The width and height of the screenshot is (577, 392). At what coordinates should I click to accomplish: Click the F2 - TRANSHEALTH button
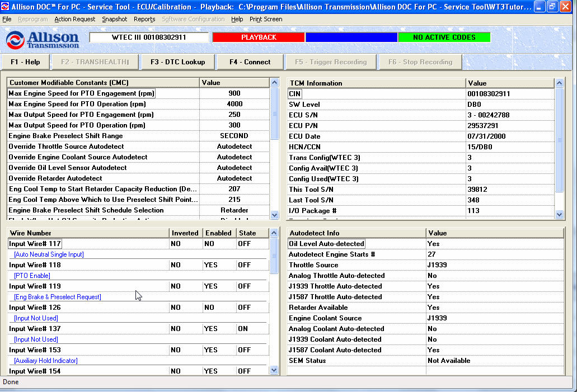click(95, 62)
